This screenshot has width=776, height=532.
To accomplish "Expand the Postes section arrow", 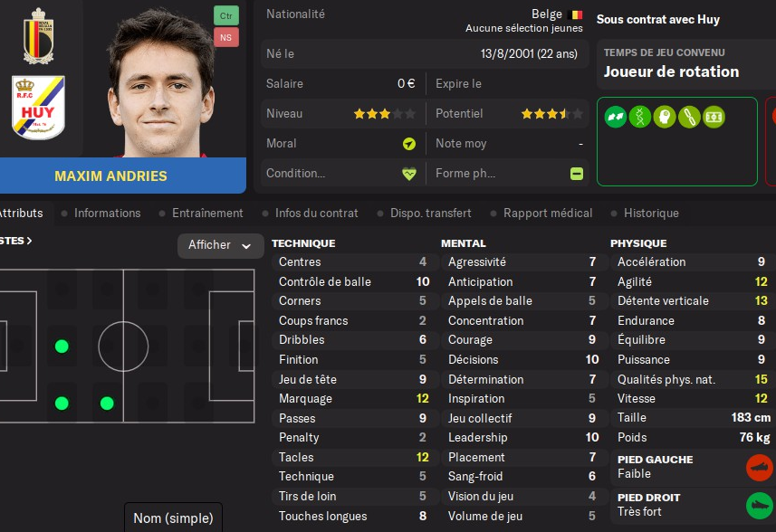I will (29, 241).
